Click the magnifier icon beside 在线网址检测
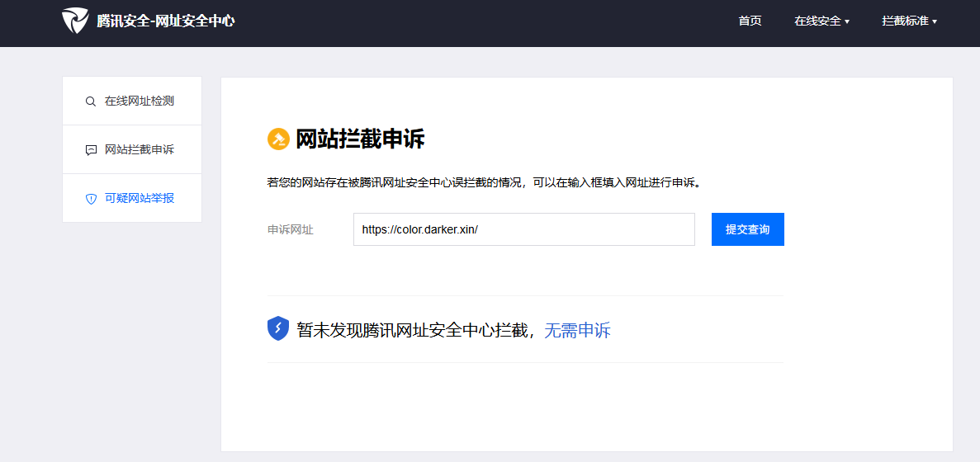The height and width of the screenshot is (462, 980). point(91,101)
